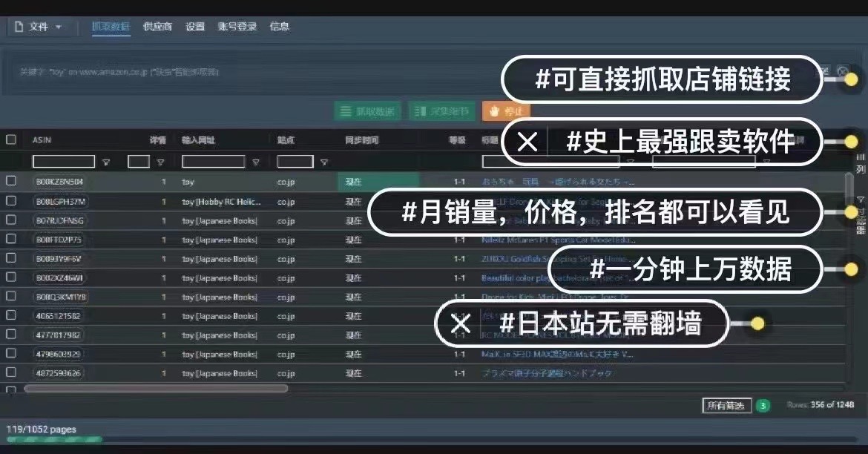The image size is (868, 454).
Task: Open the 文件 dropdown menu
Action: (x=41, y=27)
